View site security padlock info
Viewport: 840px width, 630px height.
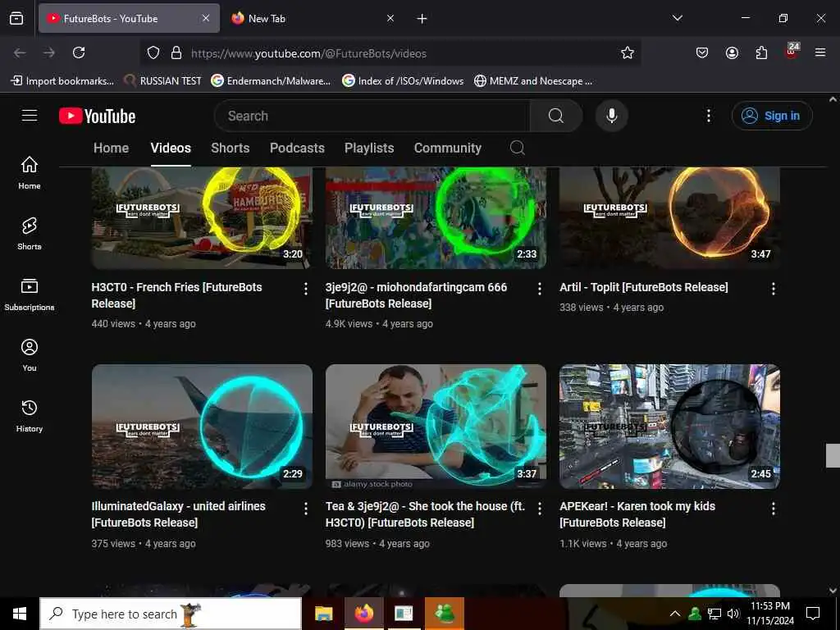[176, 52]
